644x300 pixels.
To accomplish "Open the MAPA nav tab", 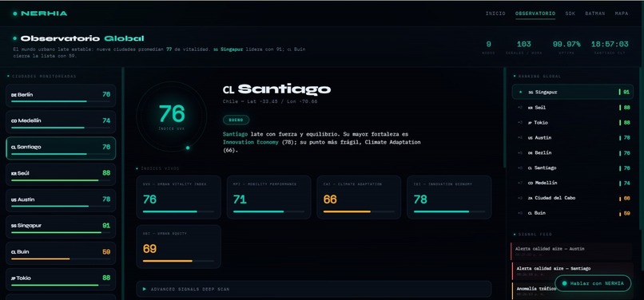I will tap(622, 14).
